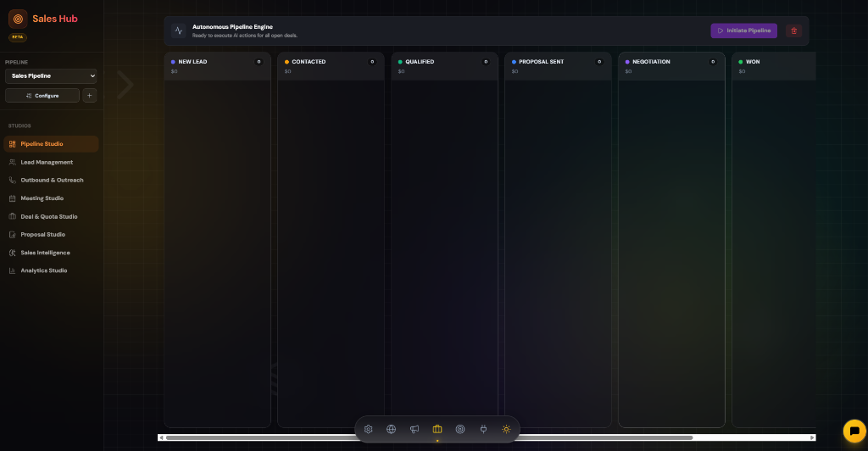Open the chat bubble widget
The height and width of the screenshot is (451, 868).
coord(854,432)
